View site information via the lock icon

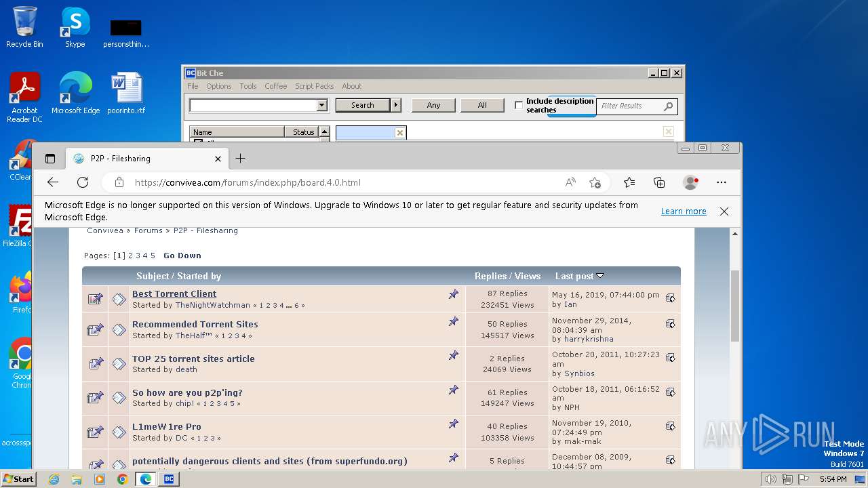(x=119, y=182)
